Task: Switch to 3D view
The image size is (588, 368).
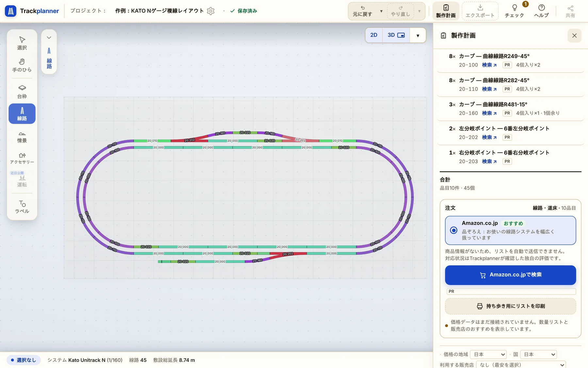Action: point(396,35)
